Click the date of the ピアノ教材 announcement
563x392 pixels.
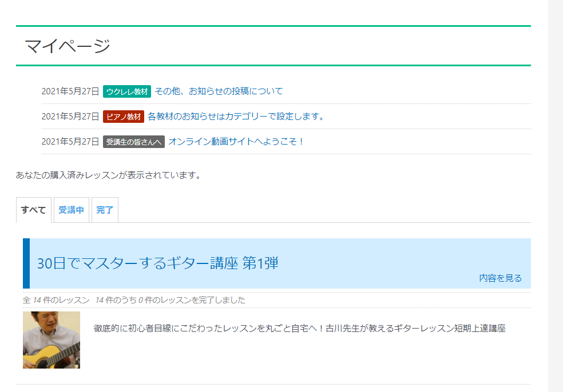tap(70, 116)
